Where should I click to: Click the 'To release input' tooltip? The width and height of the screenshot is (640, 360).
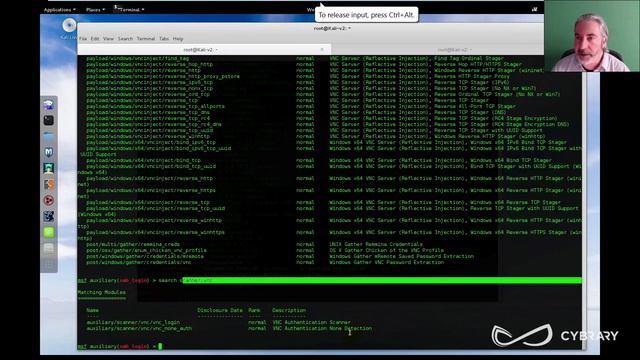pos(367,15)
